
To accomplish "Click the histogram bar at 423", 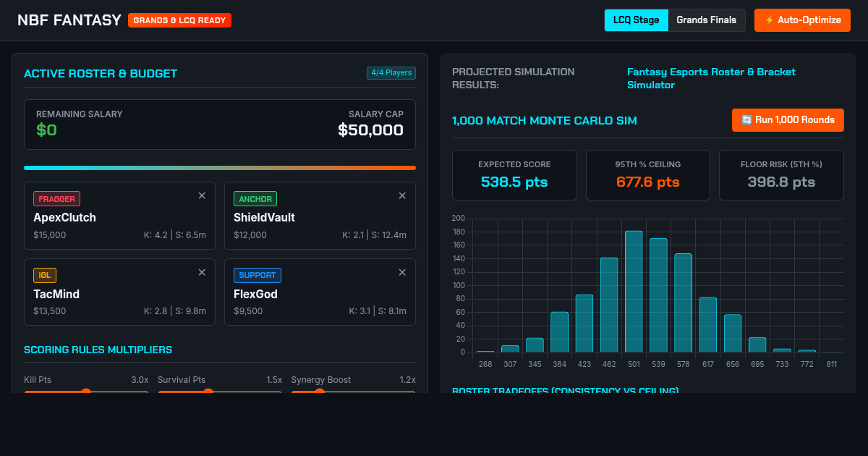I will (x=584, y=324).
